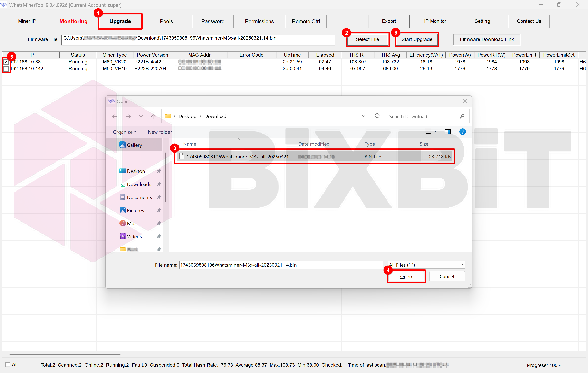Unpin Pictures from quick access
This screenshot has height=373, width=588.
click(x=159, y=210)
